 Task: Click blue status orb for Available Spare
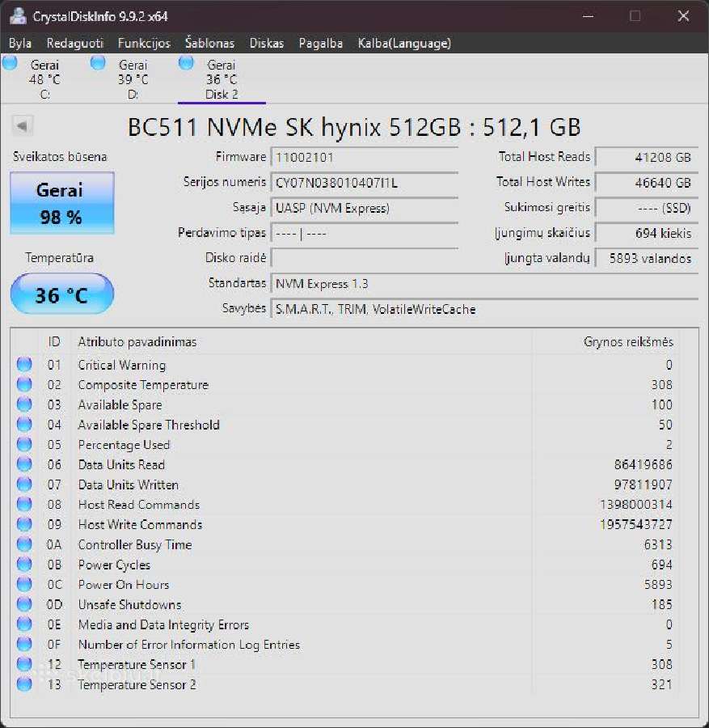[x=24, y=404]
